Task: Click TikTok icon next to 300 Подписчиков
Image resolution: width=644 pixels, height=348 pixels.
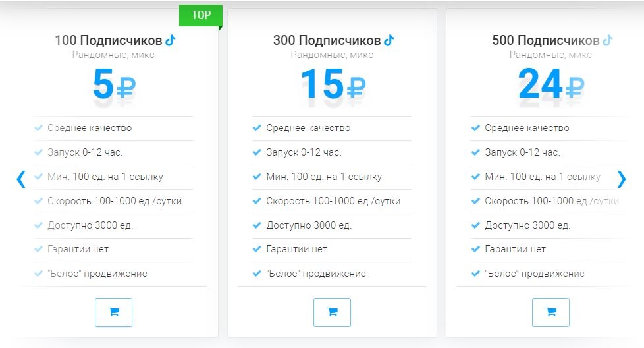Action: [389, 40]
